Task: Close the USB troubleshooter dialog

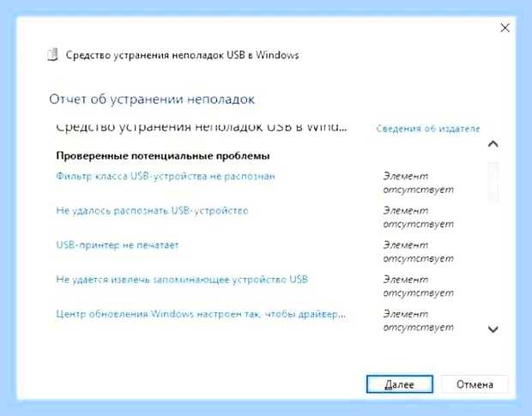Action: pyautogui.click(x=505, y=27)
